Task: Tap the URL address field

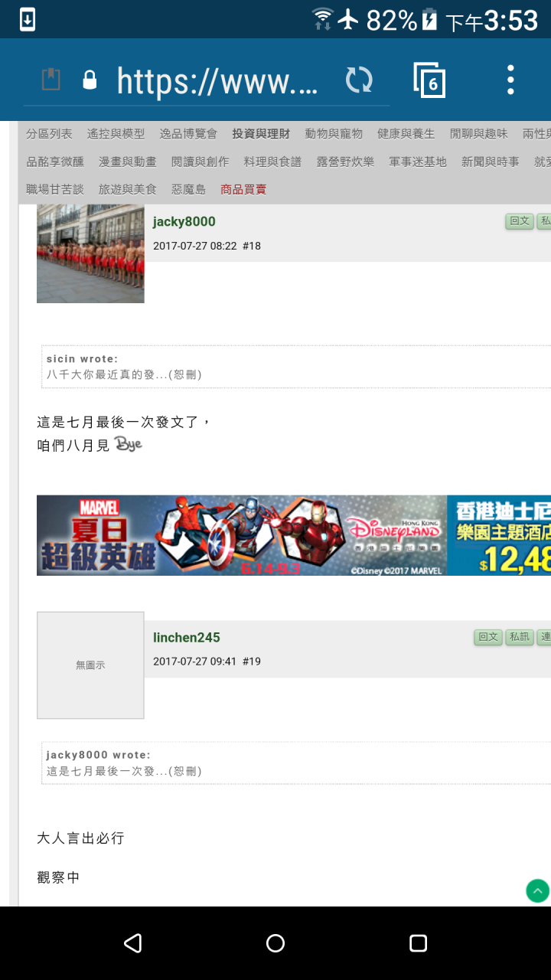Action: point(217,80)
